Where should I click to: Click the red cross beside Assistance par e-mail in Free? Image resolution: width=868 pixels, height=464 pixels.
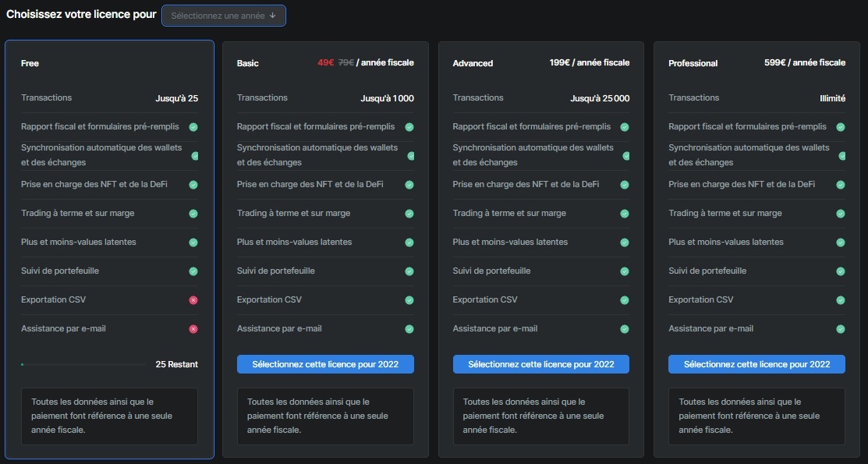193,329
